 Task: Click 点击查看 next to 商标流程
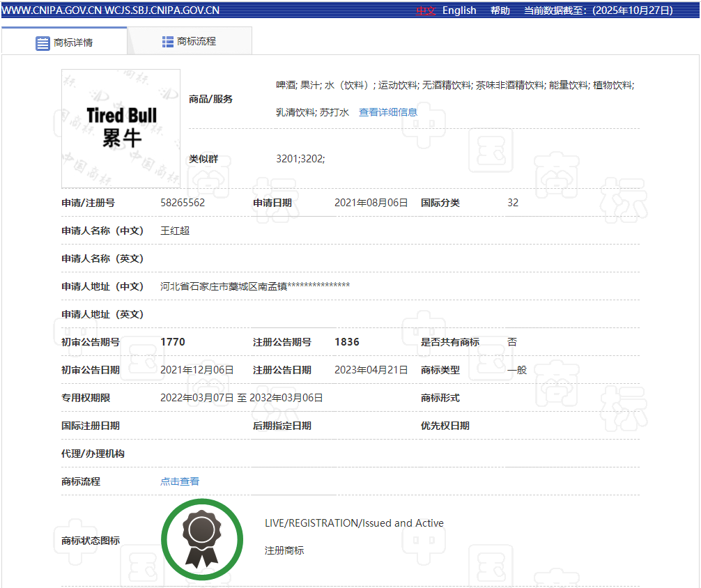click(x=180, y=481)
